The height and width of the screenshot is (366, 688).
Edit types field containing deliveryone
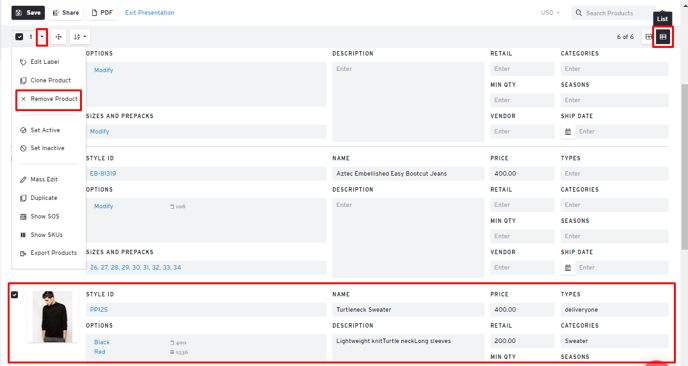pyautogui.click(x=615, y=310)
